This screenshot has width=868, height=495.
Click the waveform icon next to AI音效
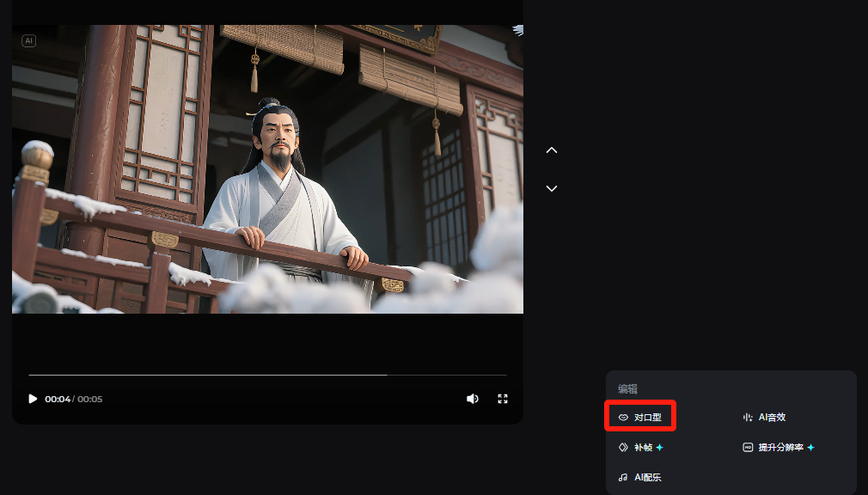[x=747, y=417]
